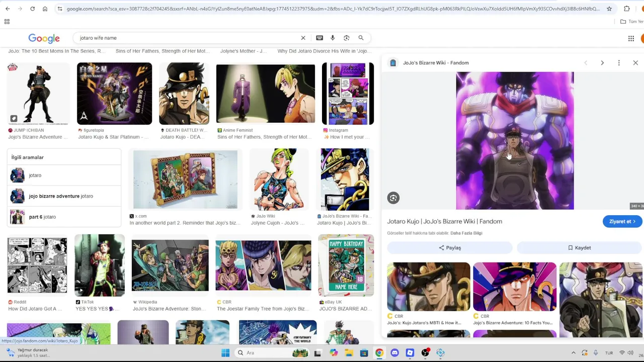This screenshot has height=362, width=644.
Task: Open the Daha Fazla Bilgi link
Action: pyautogui.click(x=466, y=233)
